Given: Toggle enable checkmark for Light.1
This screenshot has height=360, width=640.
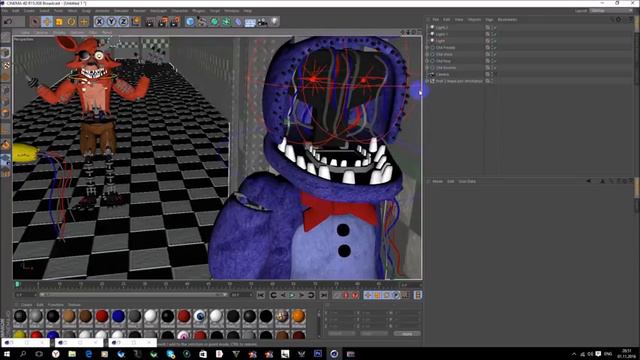Looking at the screenshot, I should pyautogui.click(x=494, y=34).
